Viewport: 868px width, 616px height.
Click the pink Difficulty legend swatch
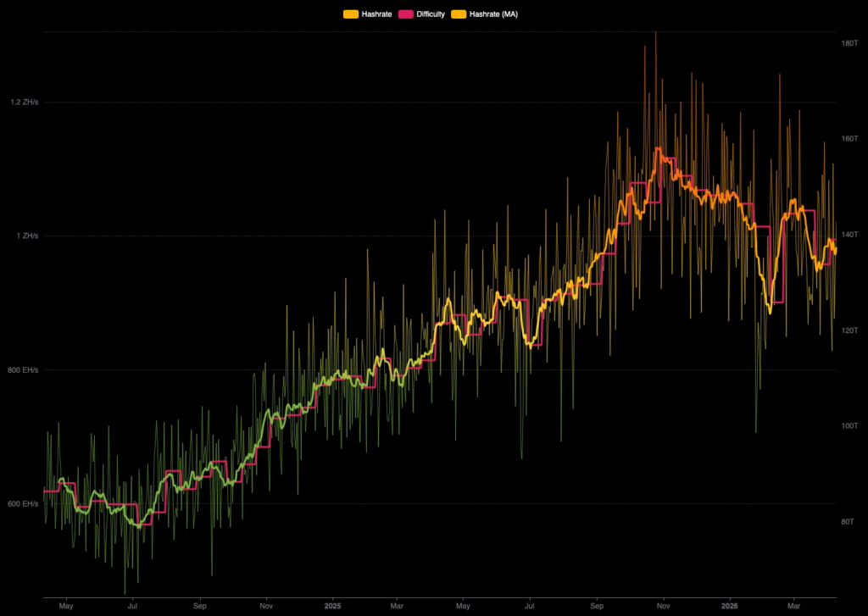[405, 14]
